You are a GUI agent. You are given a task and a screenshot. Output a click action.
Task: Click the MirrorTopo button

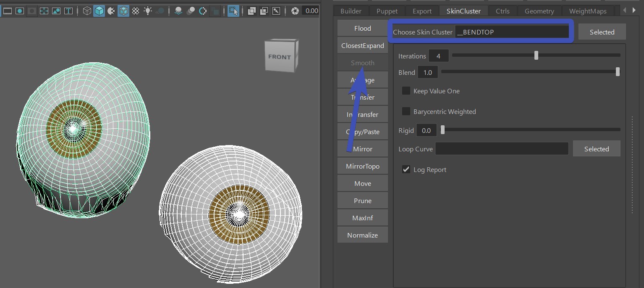363,166
